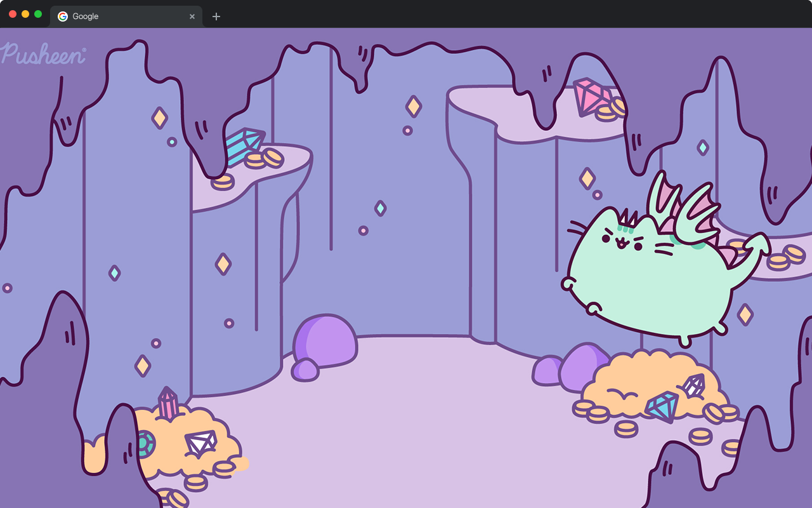Open a new tab with plus button
Screen dimensions: 812x508
(216, 17)
